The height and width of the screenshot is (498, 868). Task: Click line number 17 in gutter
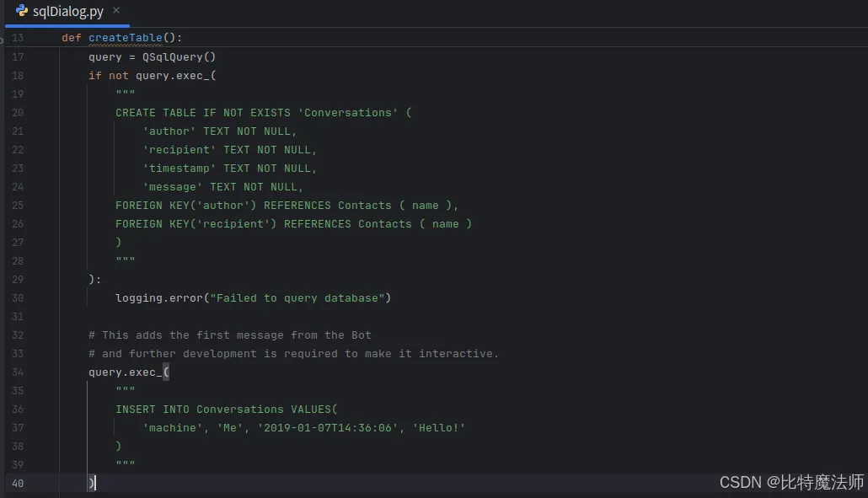[18, 57]
